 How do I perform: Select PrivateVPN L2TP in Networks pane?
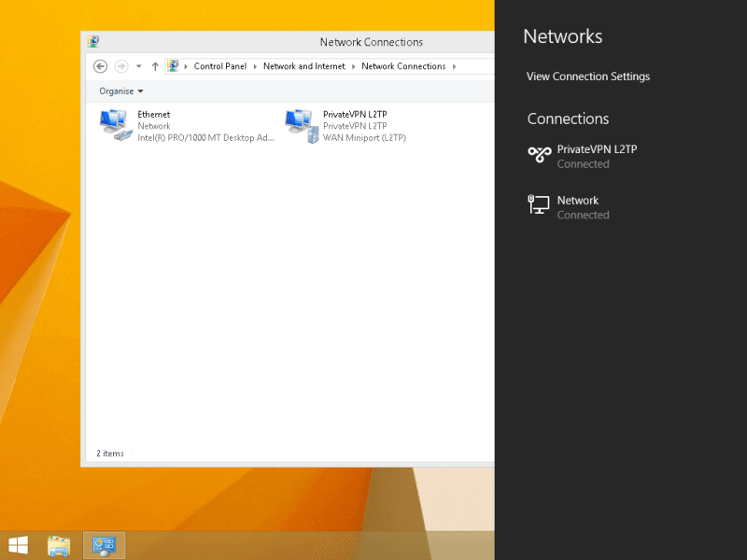(x=597, y=149)
